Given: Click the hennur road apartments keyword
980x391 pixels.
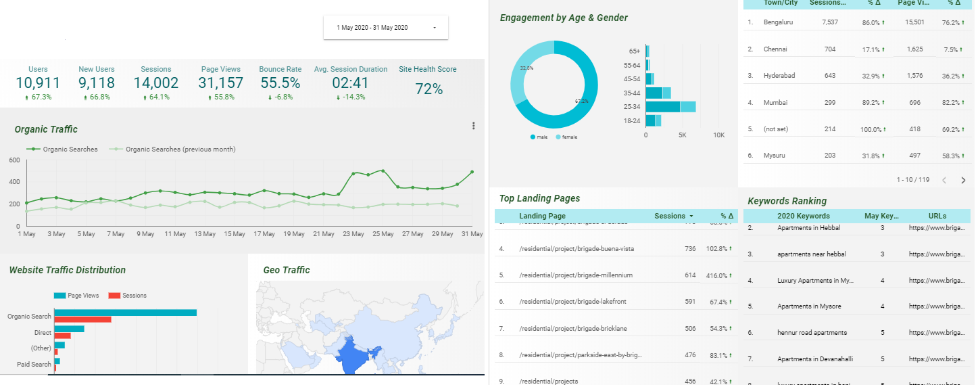Looking at the screenshot, I should pos(812,333).
